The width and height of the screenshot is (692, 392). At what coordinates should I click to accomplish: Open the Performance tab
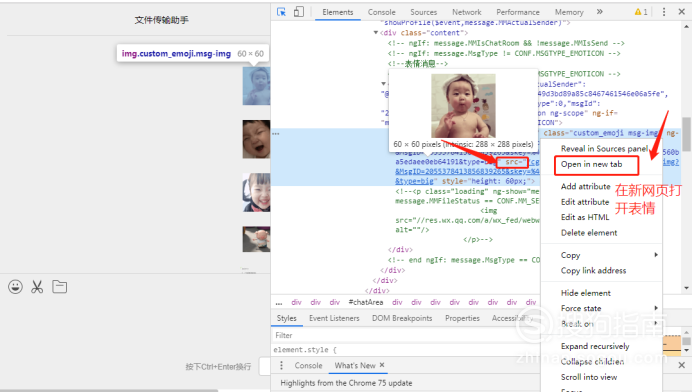pos(518,12)
